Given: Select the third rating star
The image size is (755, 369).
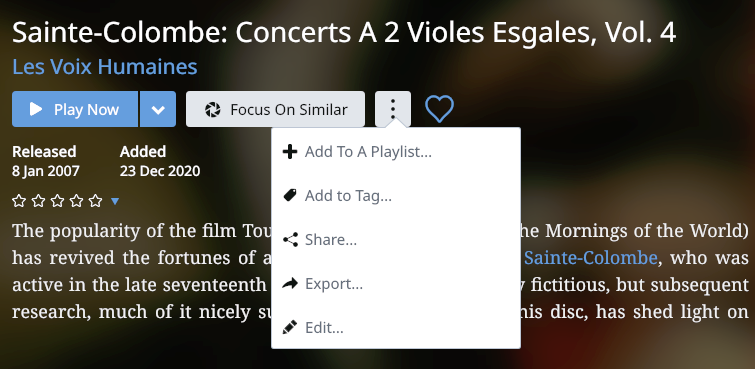Looking at the screenshot, I should coord(57,200).
